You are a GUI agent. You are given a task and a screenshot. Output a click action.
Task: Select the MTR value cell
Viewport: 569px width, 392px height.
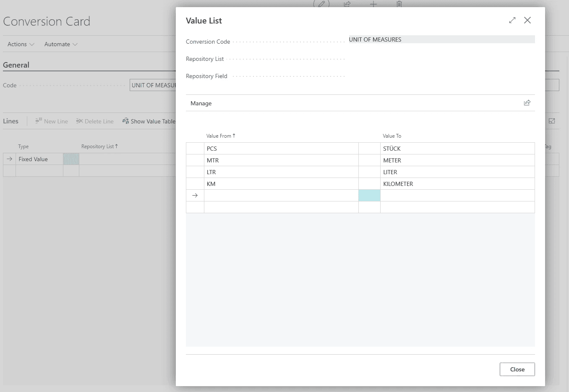281,160
